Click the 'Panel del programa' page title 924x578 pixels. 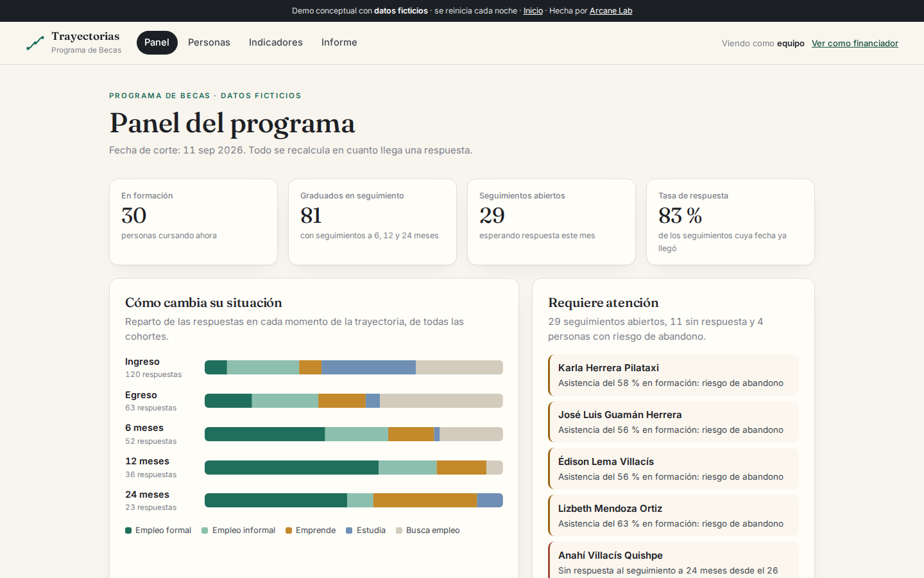coord(232,123)
